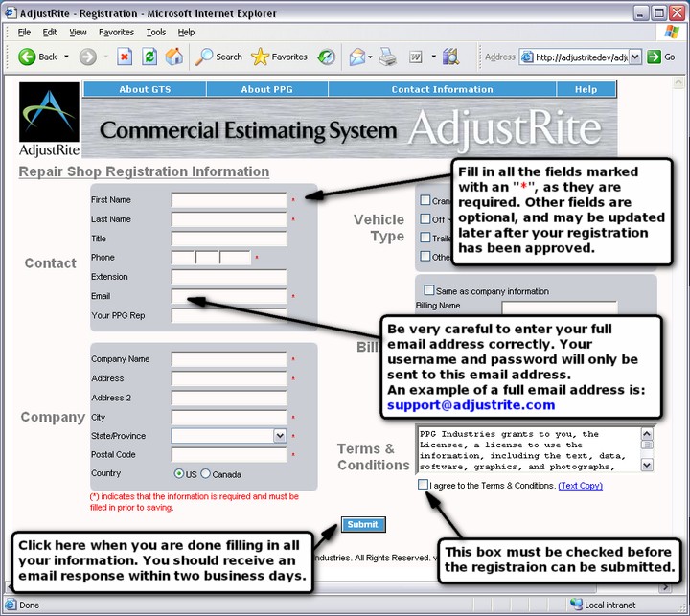Open the Edit menu
Viewport: 690px width, 616px height.
[50, 33]
